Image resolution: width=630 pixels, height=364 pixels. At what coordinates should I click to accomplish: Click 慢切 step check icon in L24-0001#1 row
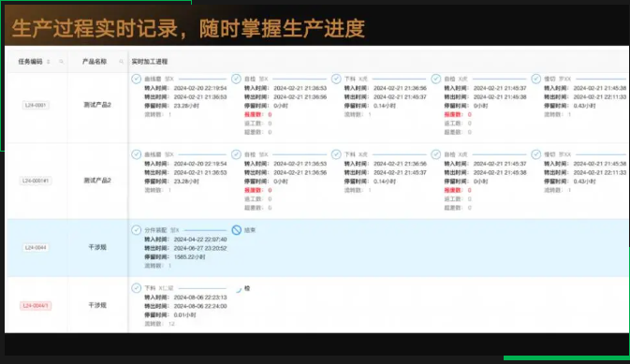[x=536, y=154]
